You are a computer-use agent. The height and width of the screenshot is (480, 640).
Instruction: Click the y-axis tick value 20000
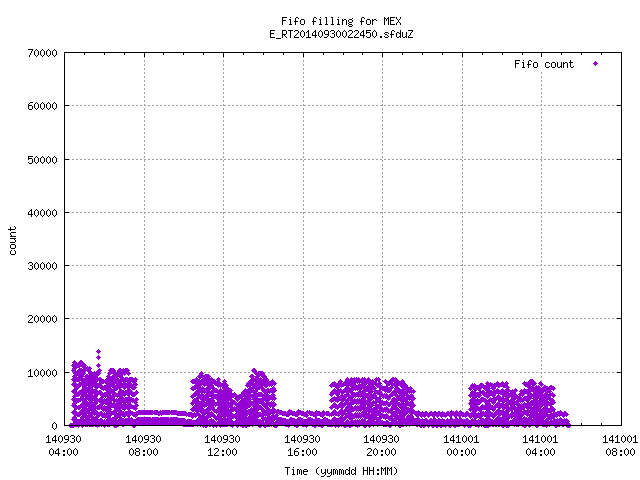pos(42,319)
